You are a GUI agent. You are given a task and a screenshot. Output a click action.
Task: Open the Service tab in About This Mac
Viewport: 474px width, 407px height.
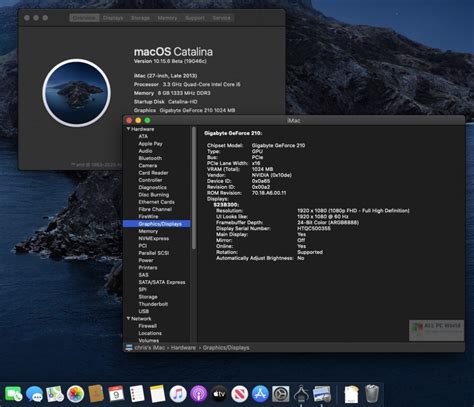221,18
